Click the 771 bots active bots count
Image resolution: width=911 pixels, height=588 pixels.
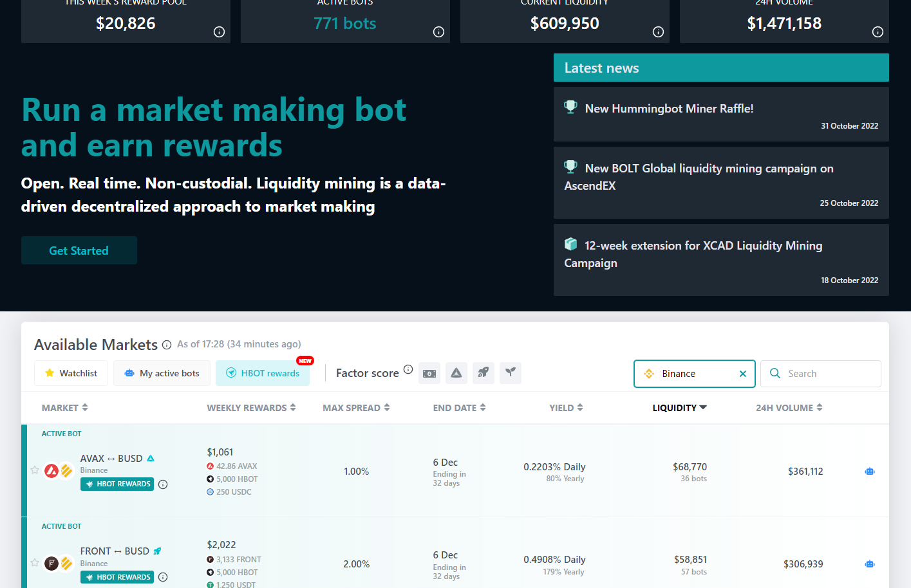(344, 23)
